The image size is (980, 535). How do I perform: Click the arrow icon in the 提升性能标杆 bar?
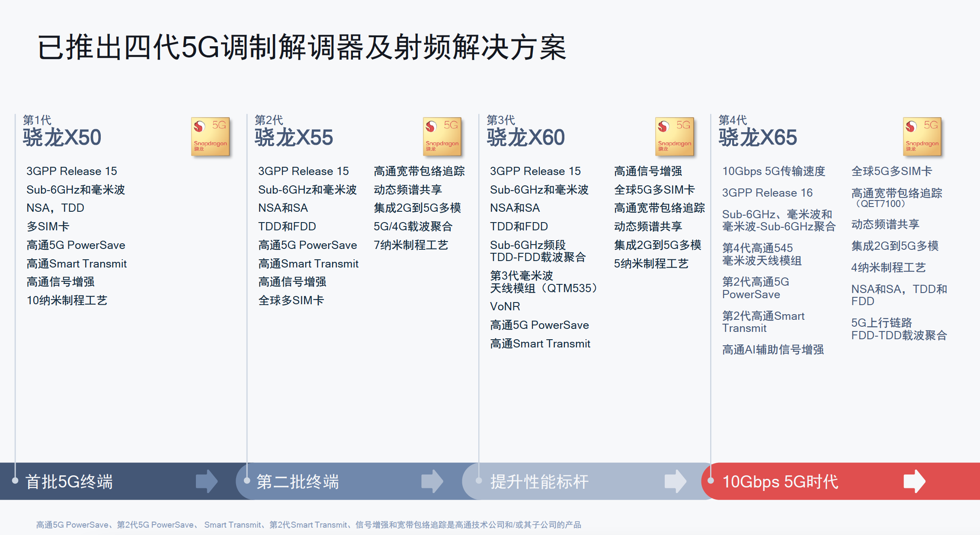tap(676, 481)
